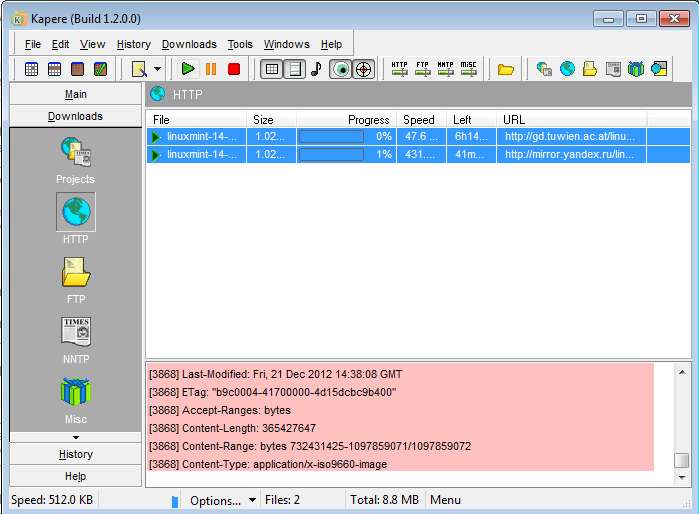Click the second grid toolbar icon with red header

coord(54,69)
